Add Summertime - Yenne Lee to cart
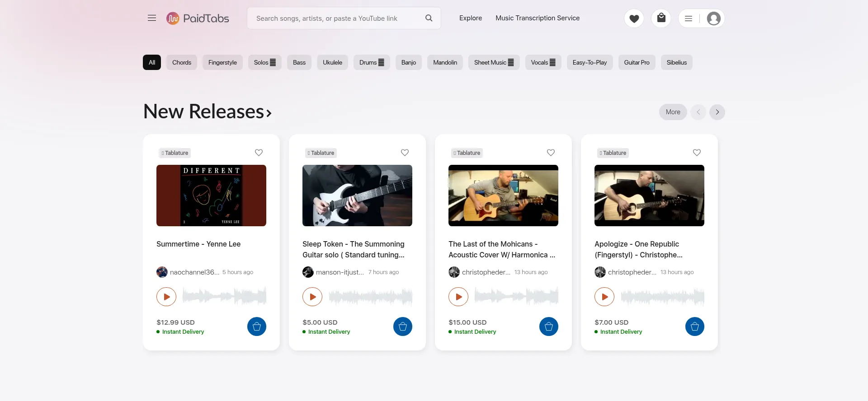Viewport: 868px width, 401px height. (x=256, y=326)
